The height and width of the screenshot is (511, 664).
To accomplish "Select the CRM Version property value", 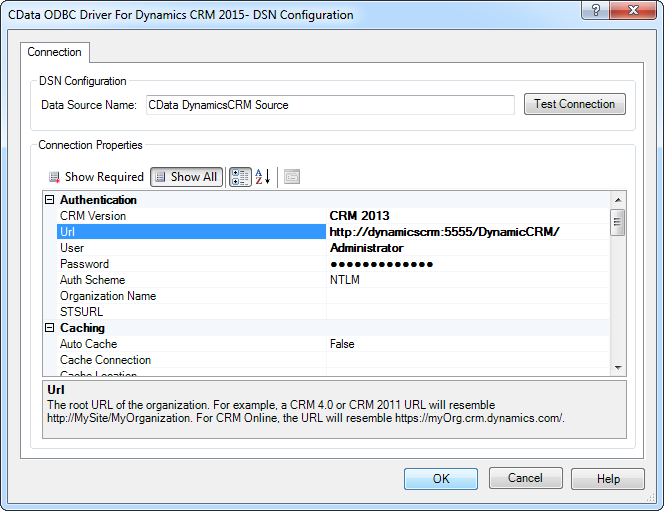I will tap(467, 216).
